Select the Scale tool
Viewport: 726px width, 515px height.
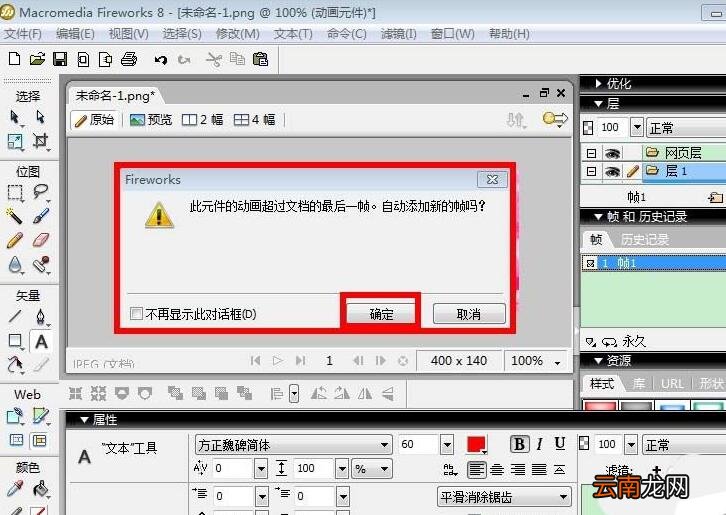tap(15, 141)
